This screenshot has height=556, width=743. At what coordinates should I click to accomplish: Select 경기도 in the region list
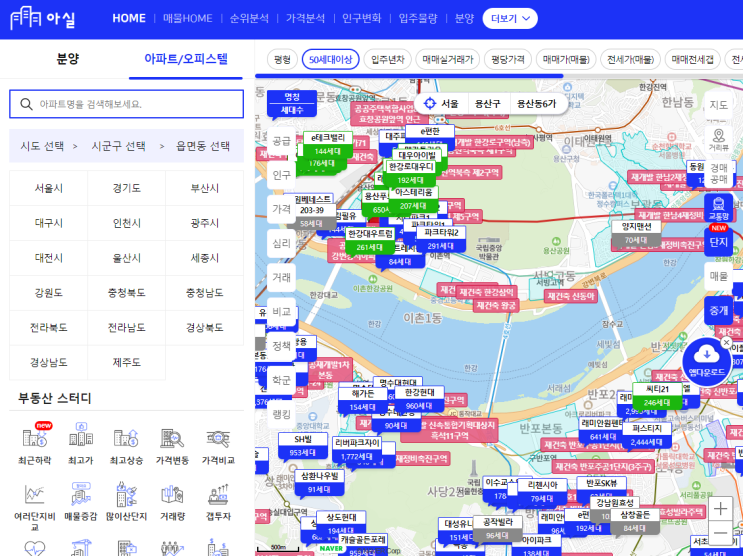(x=127, y=188)
